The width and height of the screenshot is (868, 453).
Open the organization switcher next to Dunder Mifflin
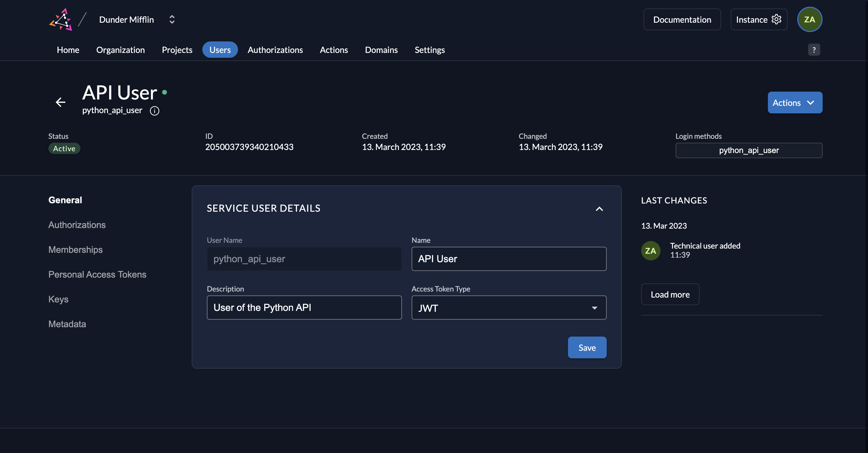pyautogui.click(x=172, y=19)
